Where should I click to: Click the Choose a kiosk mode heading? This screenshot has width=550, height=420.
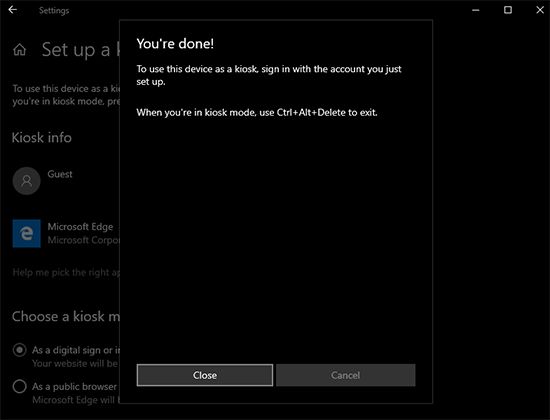click(66, 316)
